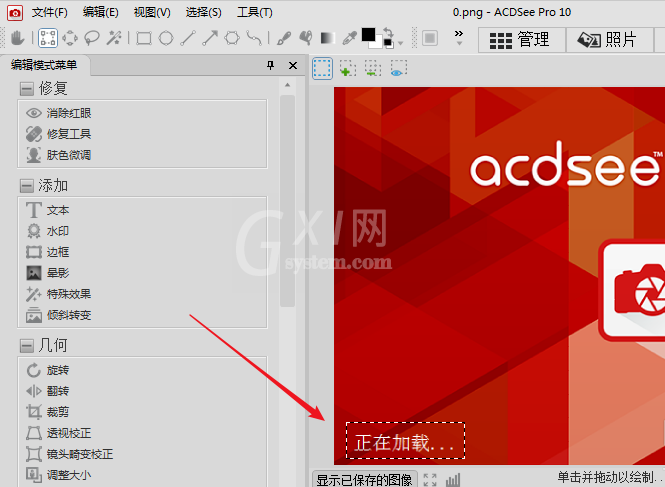This screenshot has height=487, width=665.
Task: Pick the Magic Wand tool
Action: pyautogui.click(x=114, y=38)
